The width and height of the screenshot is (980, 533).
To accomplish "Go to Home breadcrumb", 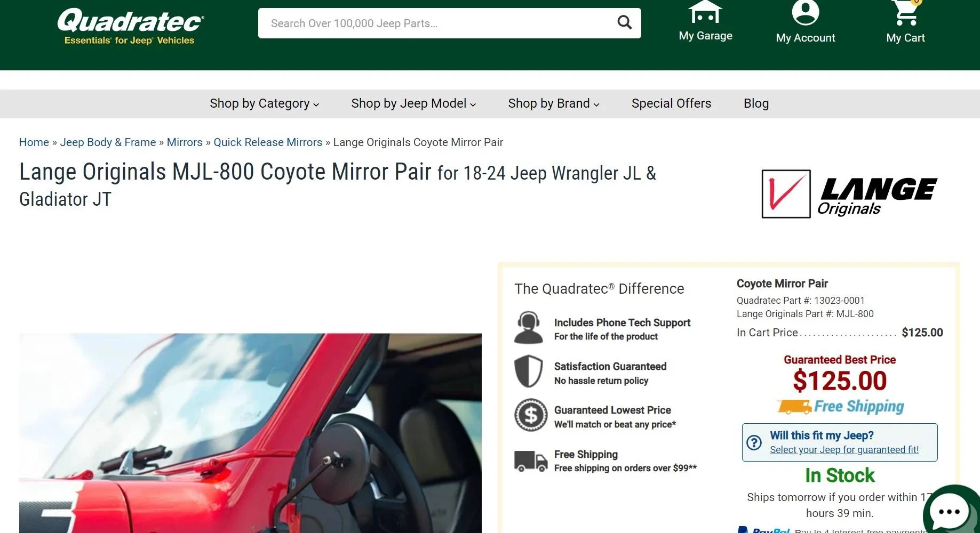I will (34, 142).
